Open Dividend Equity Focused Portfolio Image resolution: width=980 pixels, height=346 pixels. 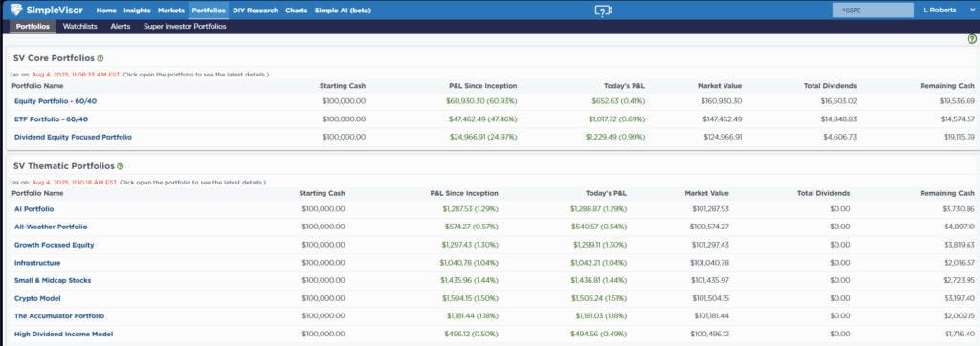pyautogui.click(x=73, y=137)
